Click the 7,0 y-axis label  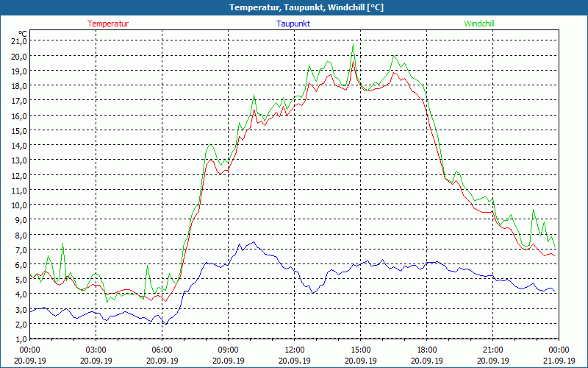pos(21,250)
